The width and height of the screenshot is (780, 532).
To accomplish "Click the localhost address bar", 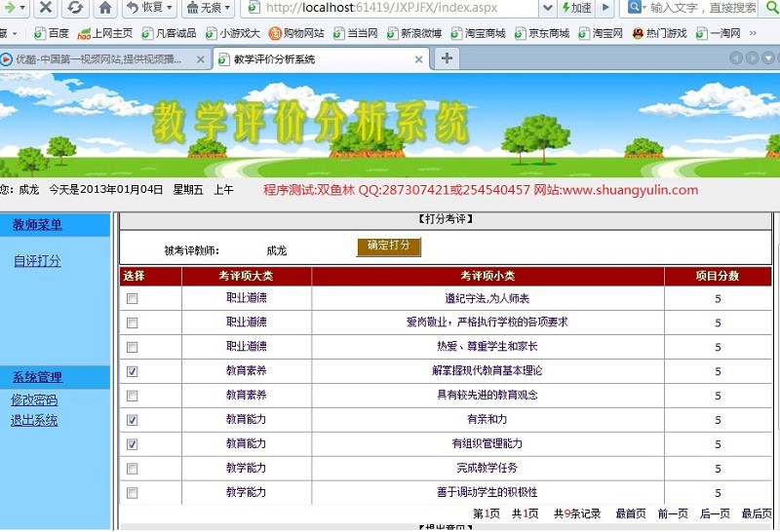I will pos(391,8).
